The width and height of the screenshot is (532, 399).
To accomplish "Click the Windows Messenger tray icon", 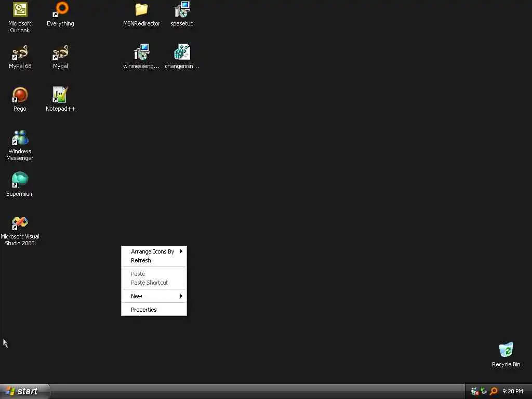I will pyautogui.click(x=474, y=391).
